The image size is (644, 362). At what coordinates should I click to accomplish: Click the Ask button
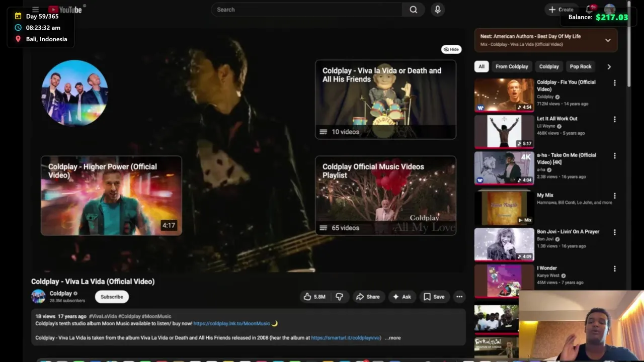coord(401,297)
